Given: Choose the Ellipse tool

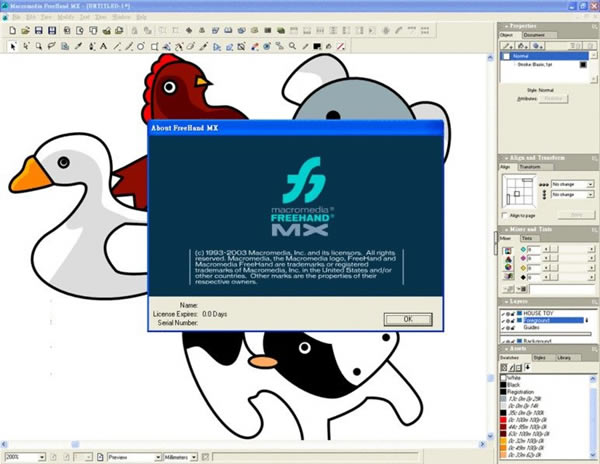Looking at the screenshot, I should 141,47.
